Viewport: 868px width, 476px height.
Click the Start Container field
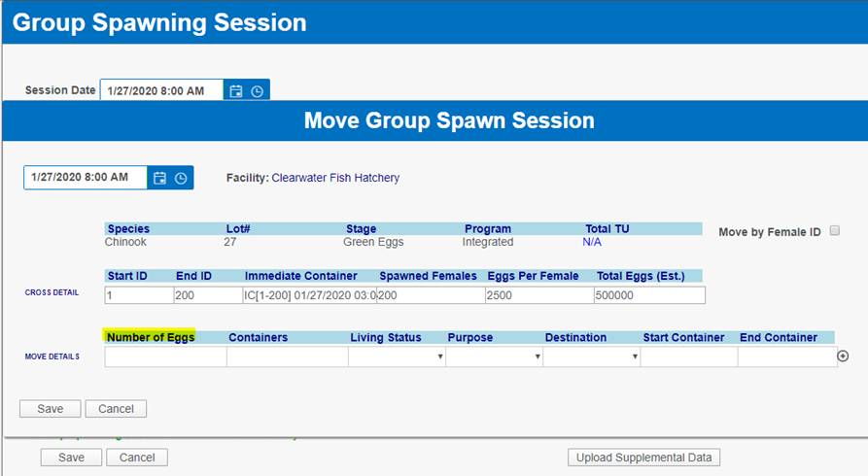(x=688, y=357)
